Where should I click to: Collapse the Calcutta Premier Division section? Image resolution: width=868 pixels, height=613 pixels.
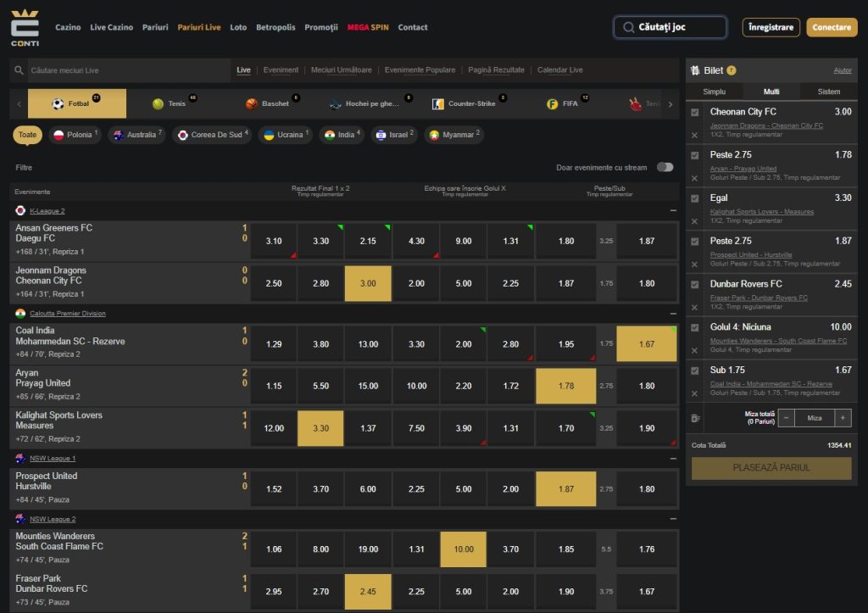672,314
